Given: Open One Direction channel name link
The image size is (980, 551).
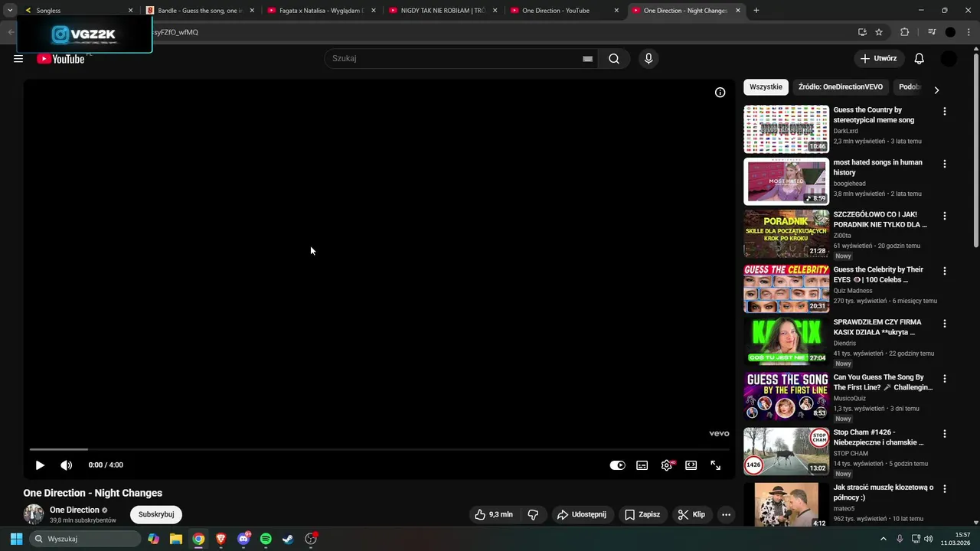Looking at the screenshot, I should click(x=74, y=510).
